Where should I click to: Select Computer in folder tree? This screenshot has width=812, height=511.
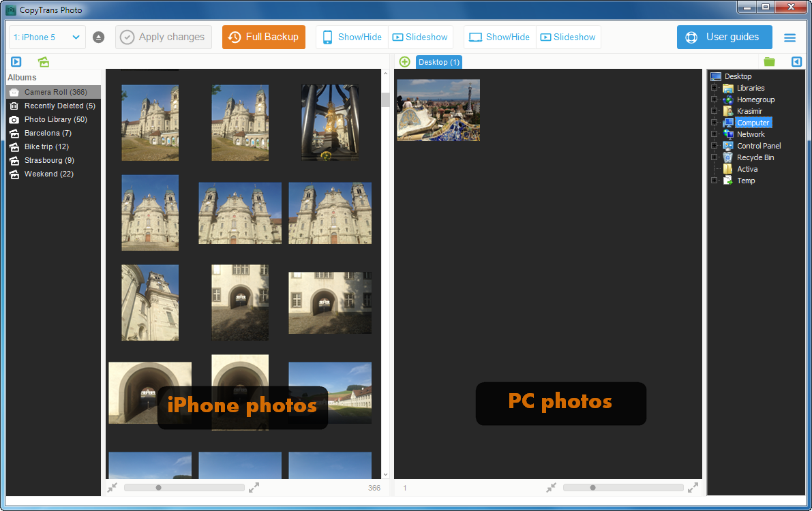(753, 123)
